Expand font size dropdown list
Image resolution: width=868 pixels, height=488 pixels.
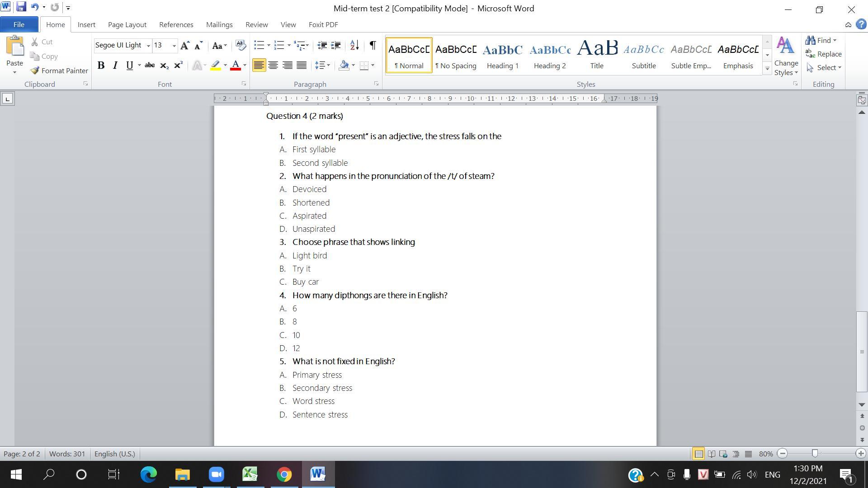click(x=174, y=46)
